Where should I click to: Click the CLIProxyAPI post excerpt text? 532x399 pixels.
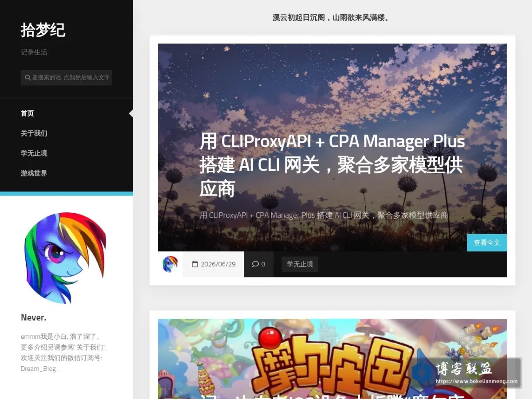click(324, 215)
